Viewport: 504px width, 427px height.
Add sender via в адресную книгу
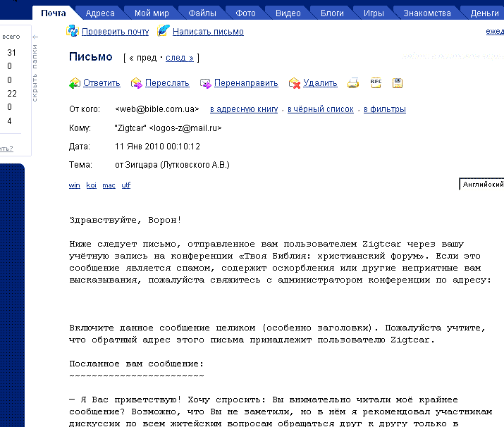(x=245, y=109)
